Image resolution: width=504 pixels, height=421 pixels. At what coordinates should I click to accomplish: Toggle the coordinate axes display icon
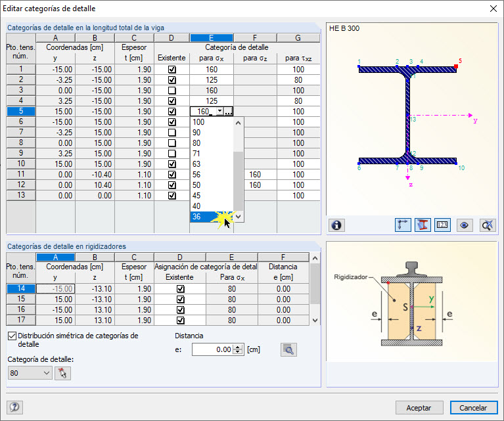click(x=403, y=225)
